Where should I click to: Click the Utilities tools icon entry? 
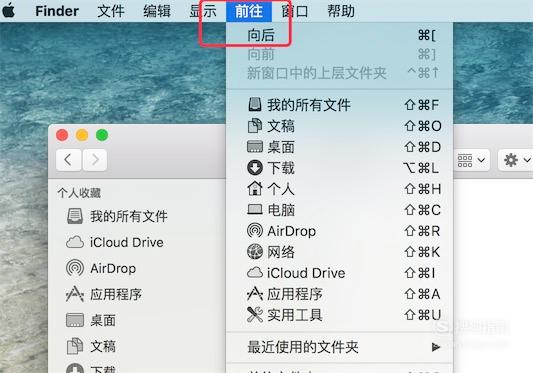pos(255,315)
